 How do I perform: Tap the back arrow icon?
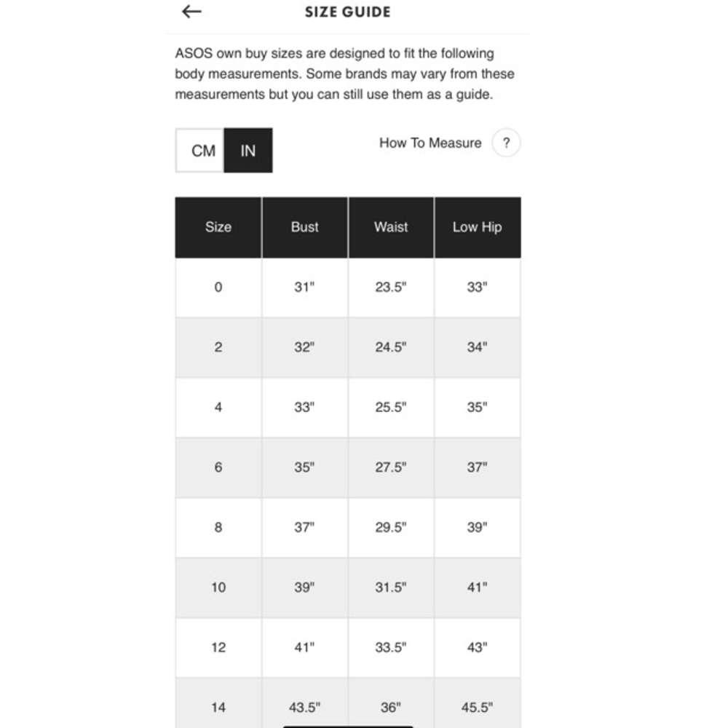[x=191, y=12]
